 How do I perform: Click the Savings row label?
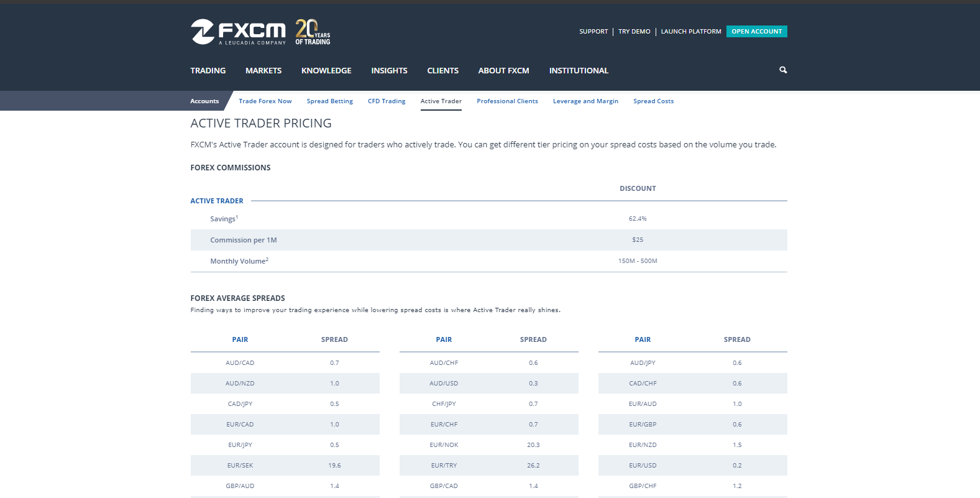(224, 219)
